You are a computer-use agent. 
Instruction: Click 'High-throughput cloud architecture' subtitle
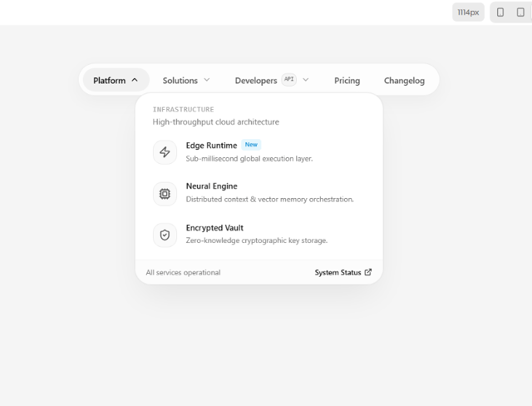(x=216, y=121)
